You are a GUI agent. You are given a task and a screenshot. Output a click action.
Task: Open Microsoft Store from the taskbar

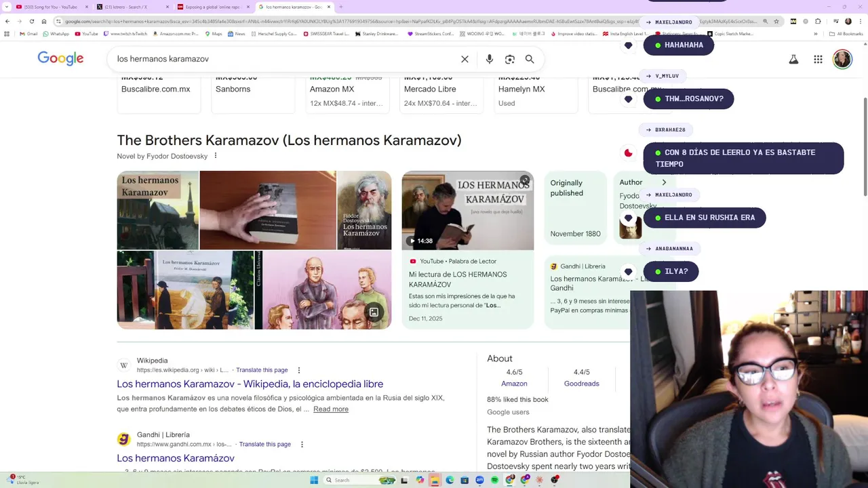pyautogui.click(x=465, y=480)
